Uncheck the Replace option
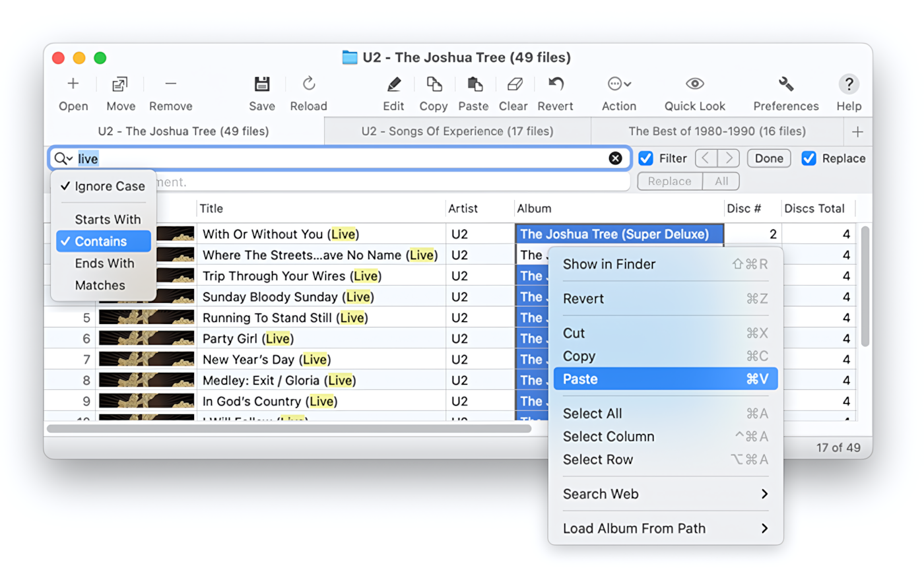Image resolution: width=924 pixels, height=574 pixels. pyautogui.click(x=808, y=158)
